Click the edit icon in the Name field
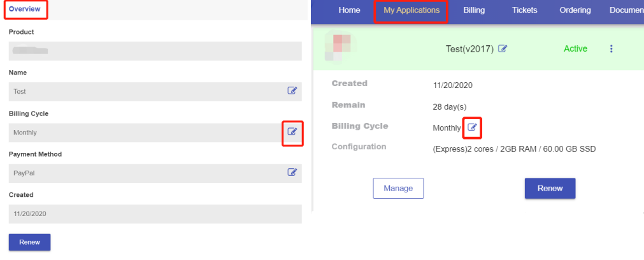This screenshot has width=644, height=260. coord(292,91)
